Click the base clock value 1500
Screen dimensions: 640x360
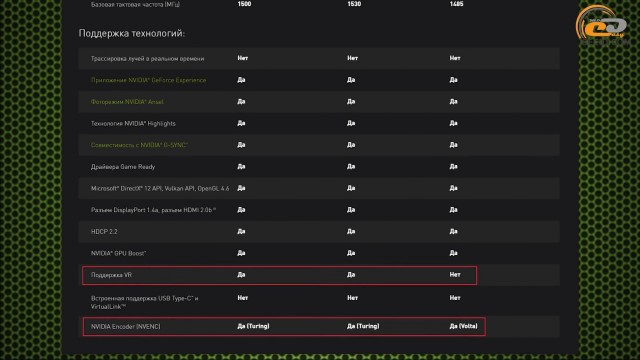coord(244,4)
